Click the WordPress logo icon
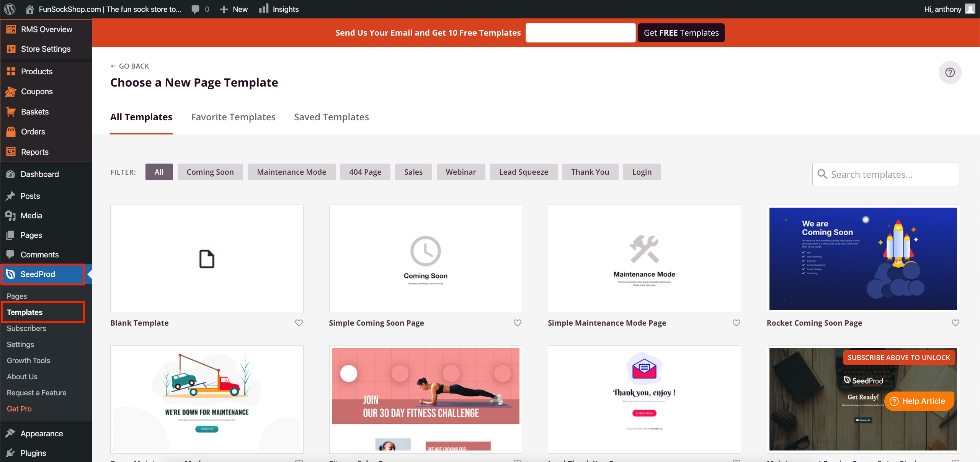Viewport: 980px width, 462px height. coord(10,9)
